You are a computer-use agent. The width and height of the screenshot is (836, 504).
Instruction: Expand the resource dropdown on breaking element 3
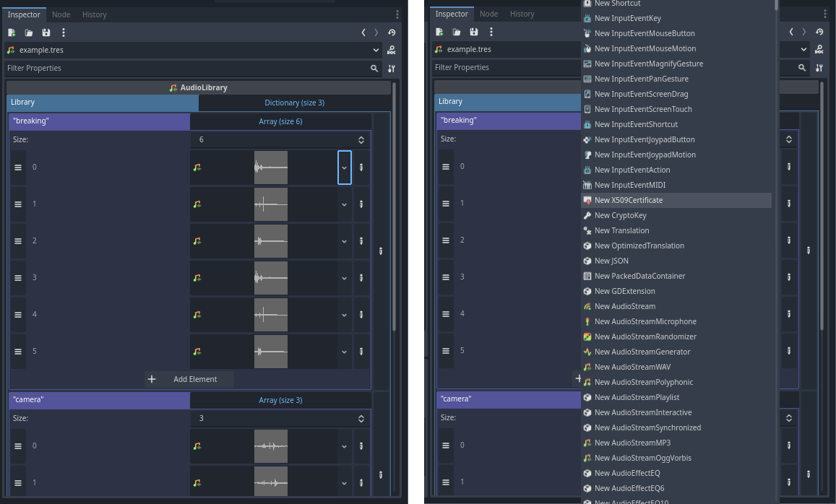[345, 278]
